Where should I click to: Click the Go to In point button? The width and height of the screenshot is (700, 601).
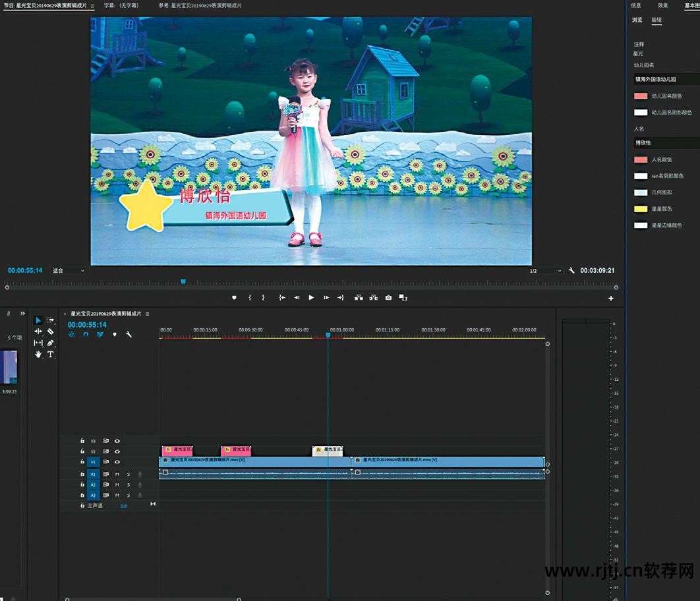[282, 298]
